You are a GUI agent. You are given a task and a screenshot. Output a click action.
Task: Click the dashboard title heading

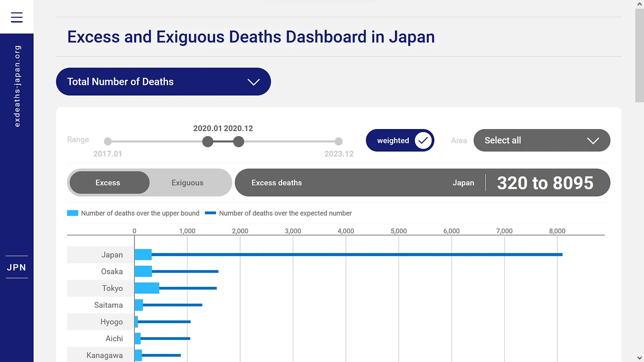coord(251,37)
